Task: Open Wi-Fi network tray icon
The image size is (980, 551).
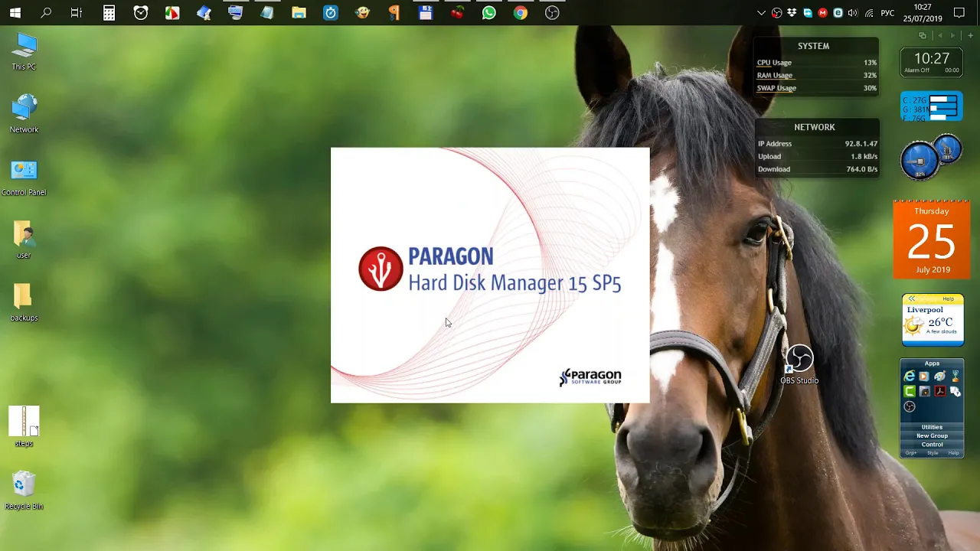Action: coord(870,13)
